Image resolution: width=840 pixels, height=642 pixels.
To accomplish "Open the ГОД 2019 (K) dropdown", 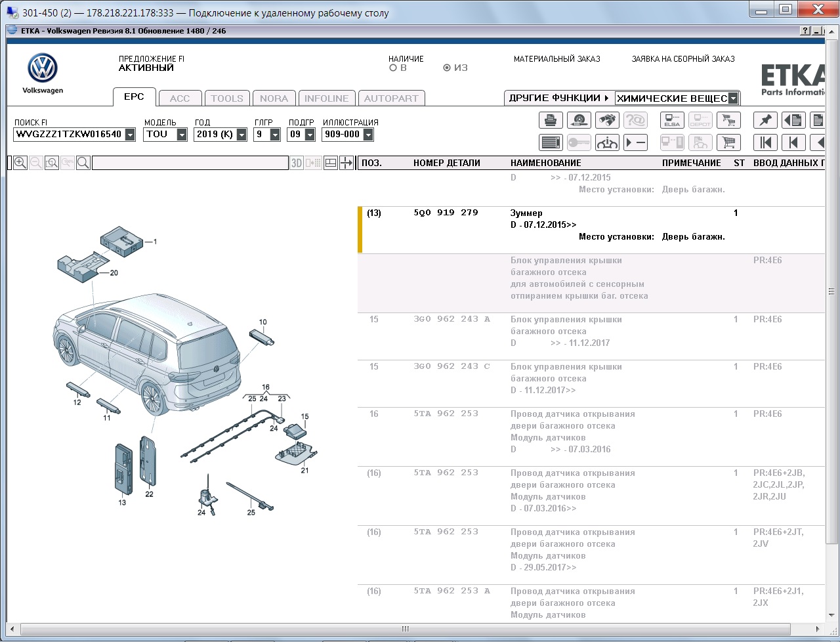I will pyautogui.click(x=241, y=135).
